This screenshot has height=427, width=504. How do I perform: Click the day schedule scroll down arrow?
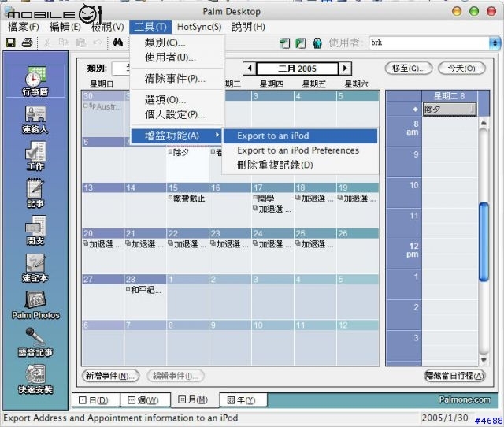click(484, 360)
